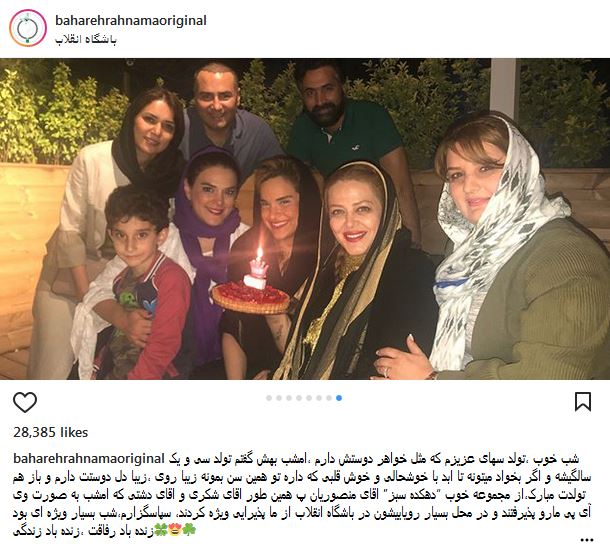Viewport: 610px width, 544px height.
Task: Click the Persian caption text block
Action: pyautogui.click(x=302, y=494)
